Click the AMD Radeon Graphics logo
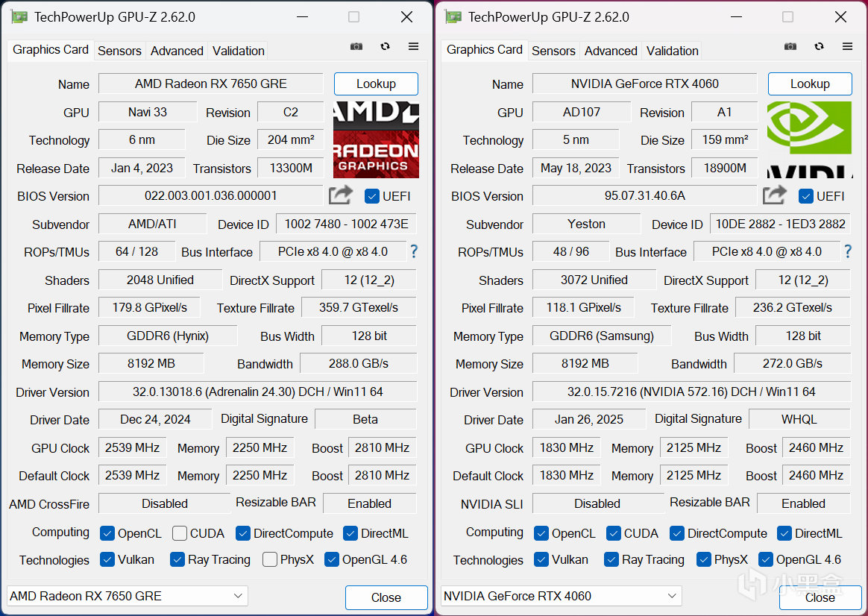The image size is (868, 616). click(376, 139)
